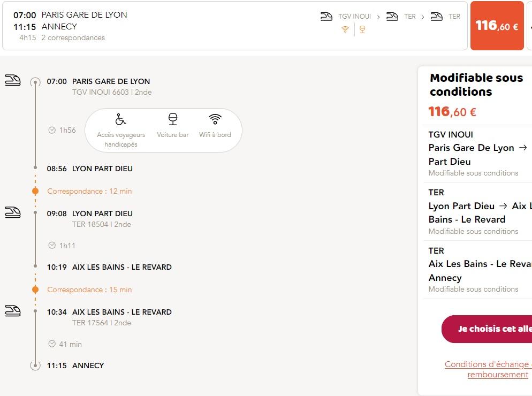Click the Wifi à bord signal icon
The image size is (532, 396).
pos(215,119)
